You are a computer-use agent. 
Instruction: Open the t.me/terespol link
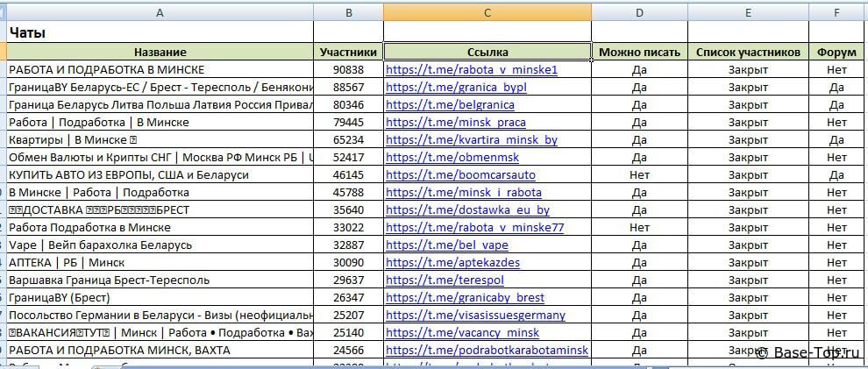[x=448, y=280]
